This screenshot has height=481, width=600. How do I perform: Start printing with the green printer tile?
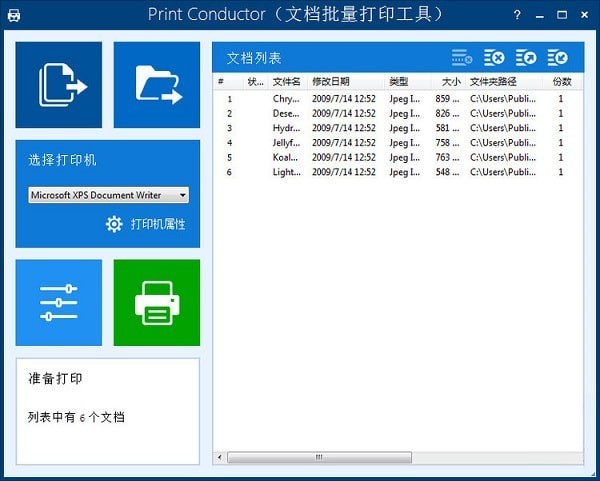(157, 302)
